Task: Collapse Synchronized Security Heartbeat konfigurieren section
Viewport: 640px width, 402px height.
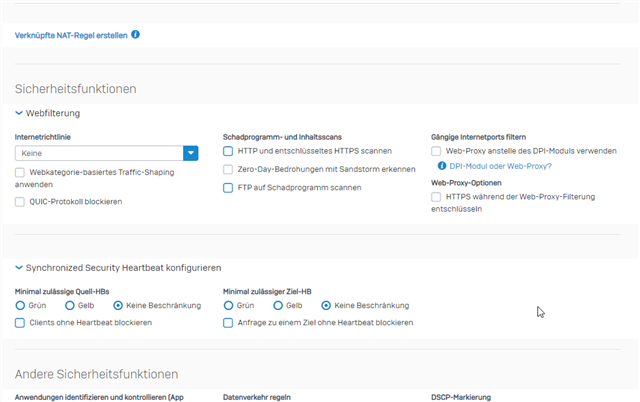Action: (19, 268)
